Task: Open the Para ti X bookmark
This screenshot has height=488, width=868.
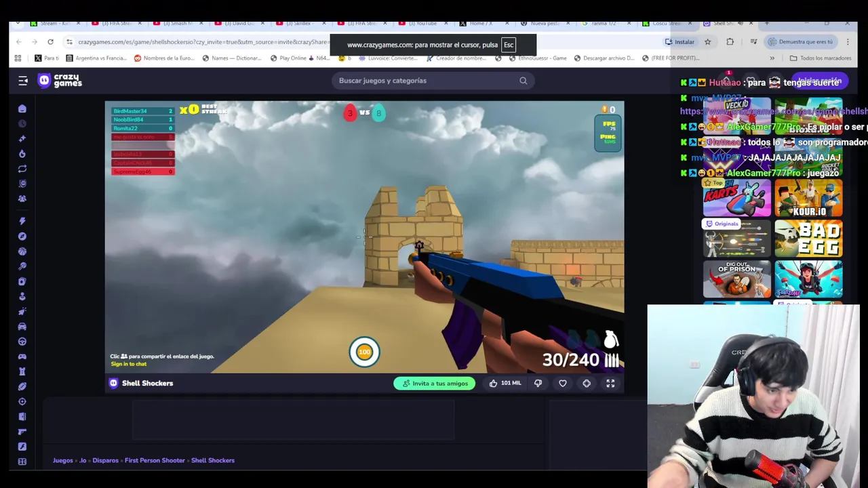Action: click(x=47, y=58)
